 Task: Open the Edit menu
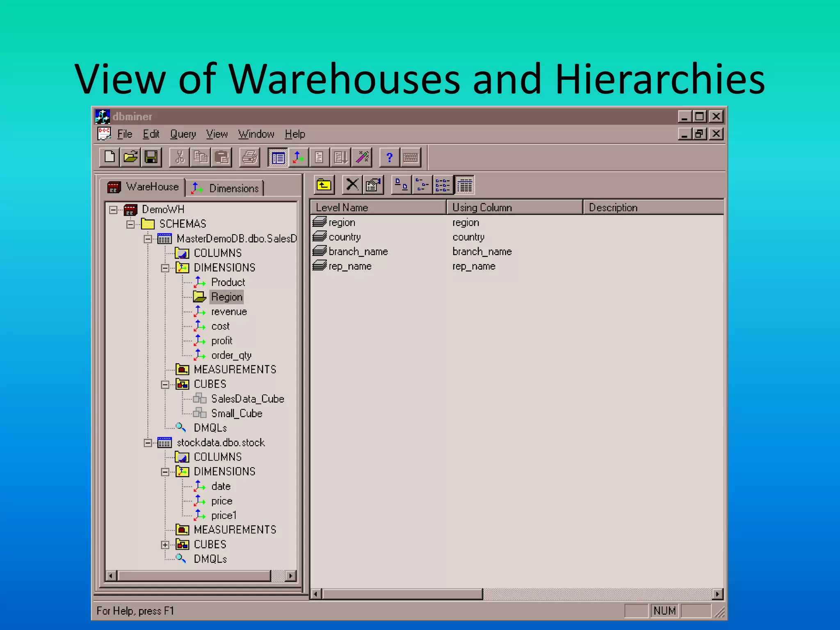151,134
